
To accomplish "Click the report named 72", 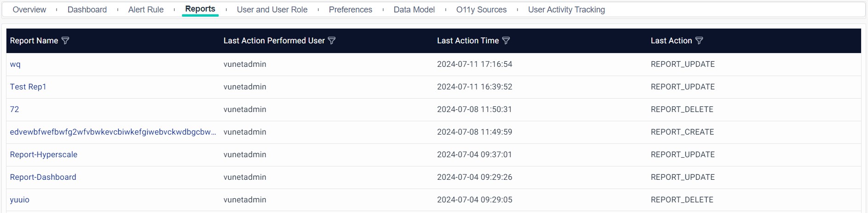I will [x=15, y=109].
